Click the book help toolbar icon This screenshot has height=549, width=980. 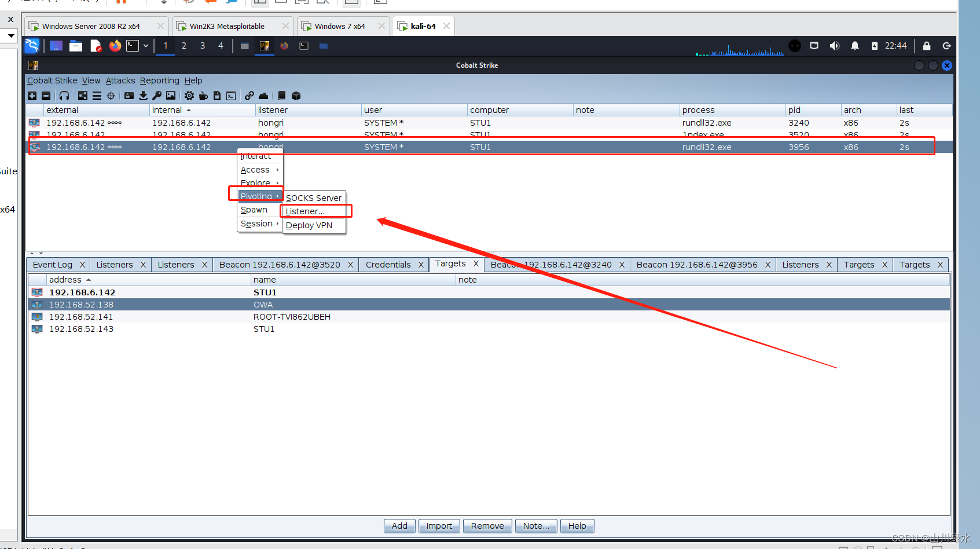tap(282, 96)
